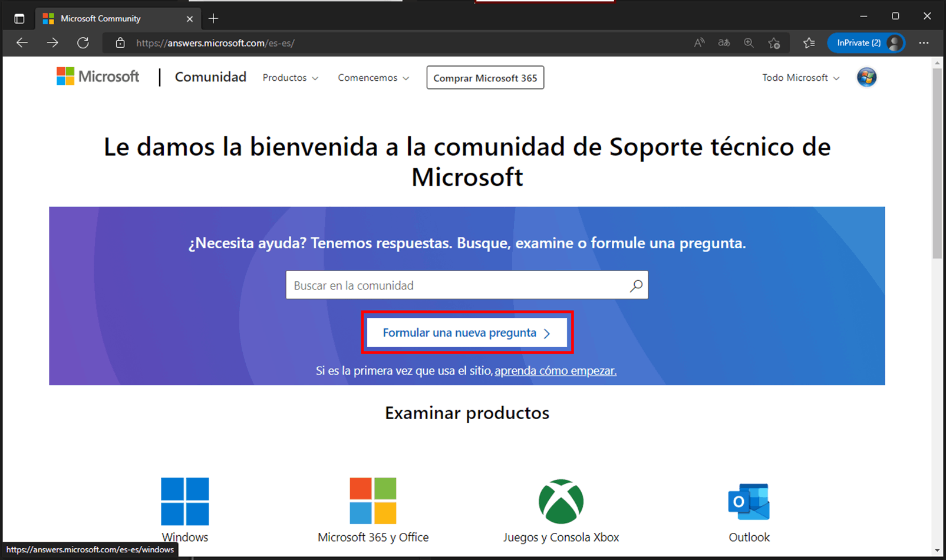
Task: Expand the Comencemos dropdown
Action: [x=373, y=78]
